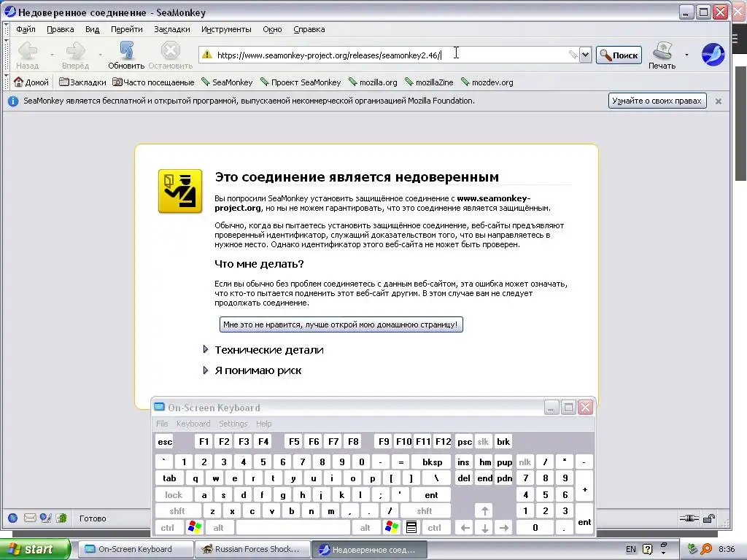
Task: Toggle the slk key on On-Screen Keyboard
Action: (x=483, y=441)
